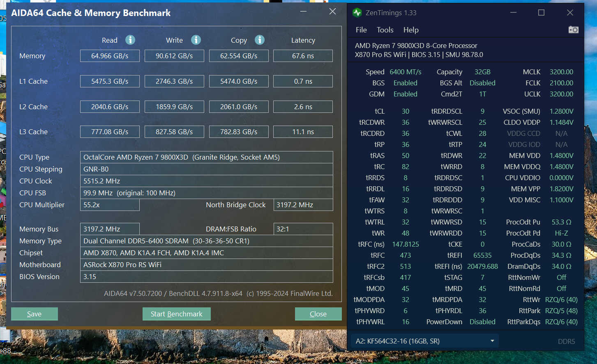Click the Save button in AIDA64
The width and height of the screenshot is (597, 364).
(35, 314)
